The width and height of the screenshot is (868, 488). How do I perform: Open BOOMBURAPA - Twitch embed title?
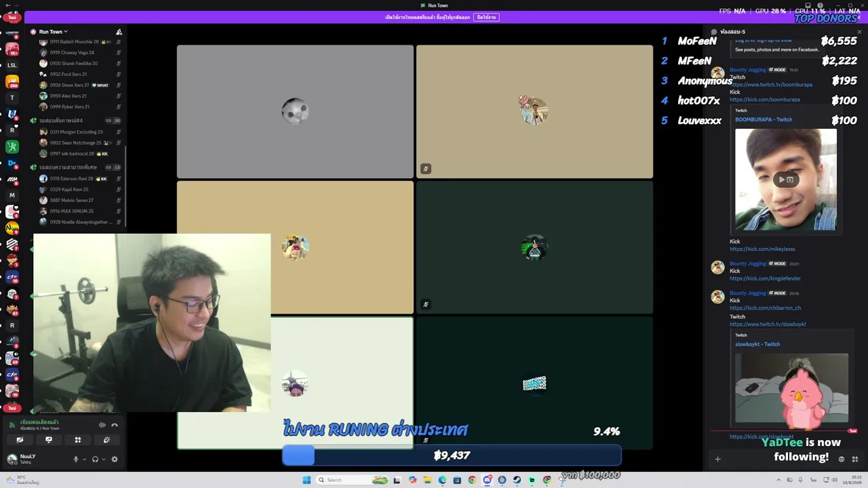point(764,119)
